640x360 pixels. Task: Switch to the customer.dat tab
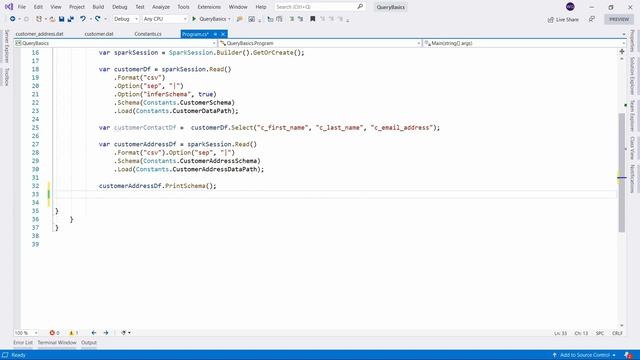coord(99,34)
